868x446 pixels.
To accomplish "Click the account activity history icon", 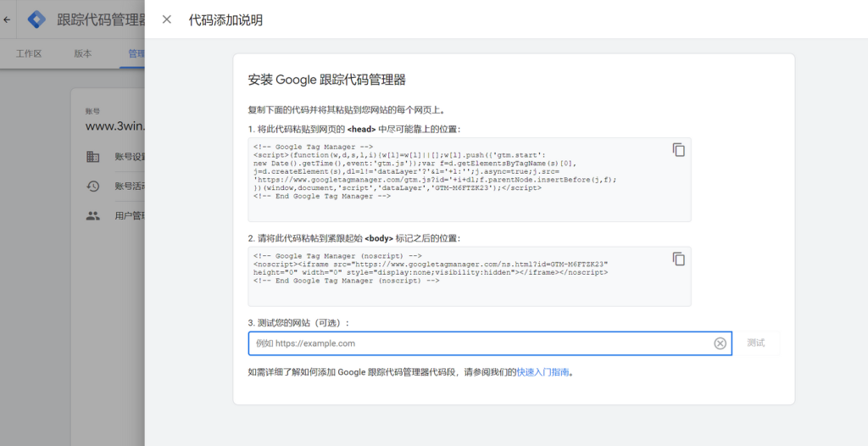I will (93, 187).
